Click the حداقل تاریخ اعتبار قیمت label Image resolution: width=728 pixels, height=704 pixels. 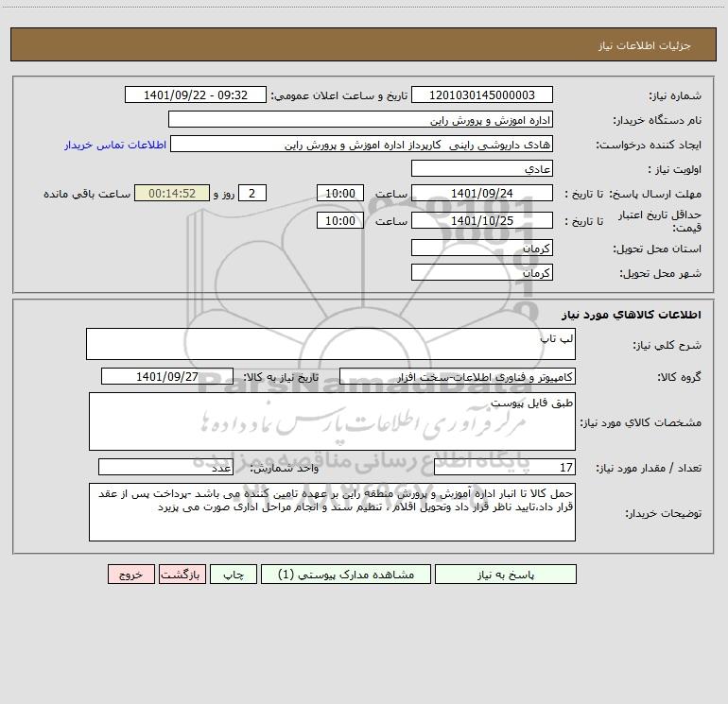[x=660, y=221]
